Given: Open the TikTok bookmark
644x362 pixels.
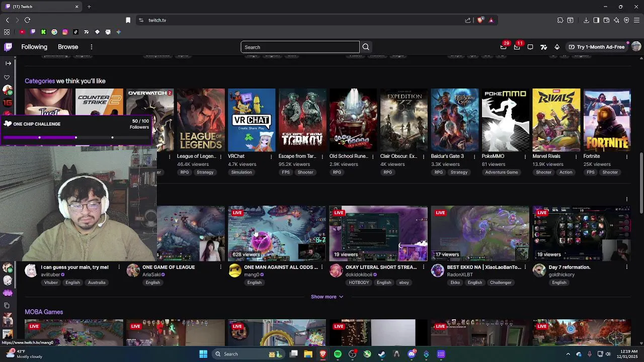Looking at the screenshot, I should 76,32.
